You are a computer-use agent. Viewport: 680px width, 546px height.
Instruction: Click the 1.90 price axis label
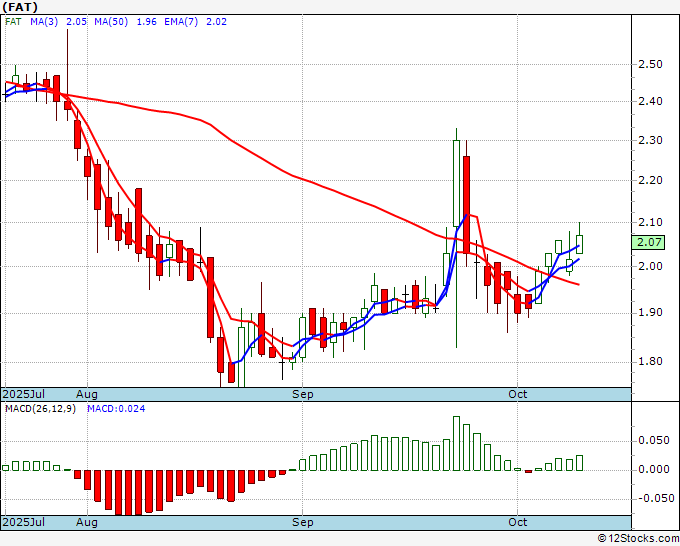650,312
